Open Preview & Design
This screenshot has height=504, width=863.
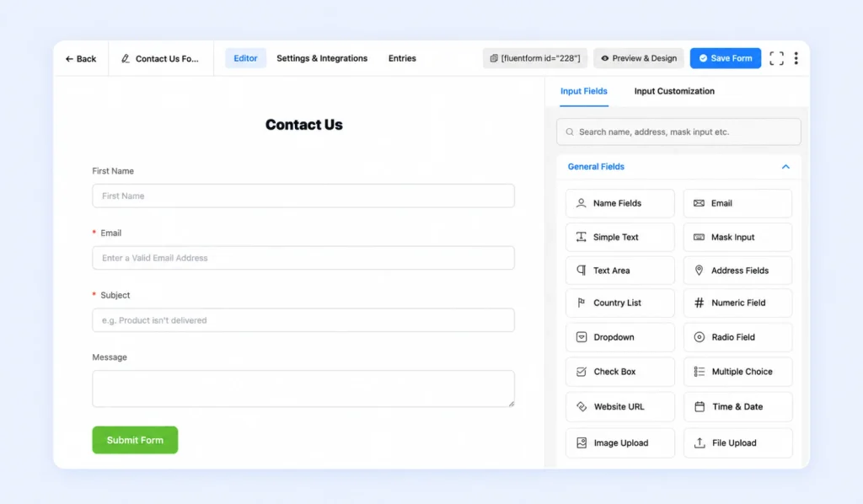[x=639, y=58]
